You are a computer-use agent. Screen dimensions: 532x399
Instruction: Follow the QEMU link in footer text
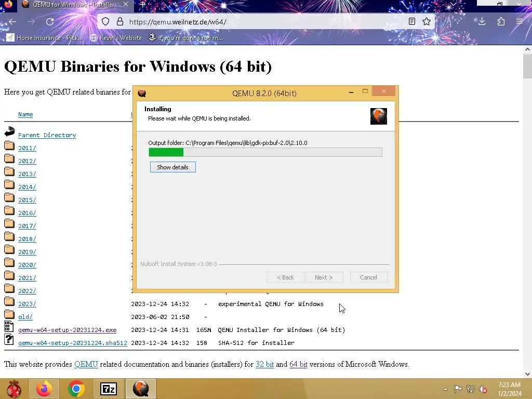tap(86, 364)
